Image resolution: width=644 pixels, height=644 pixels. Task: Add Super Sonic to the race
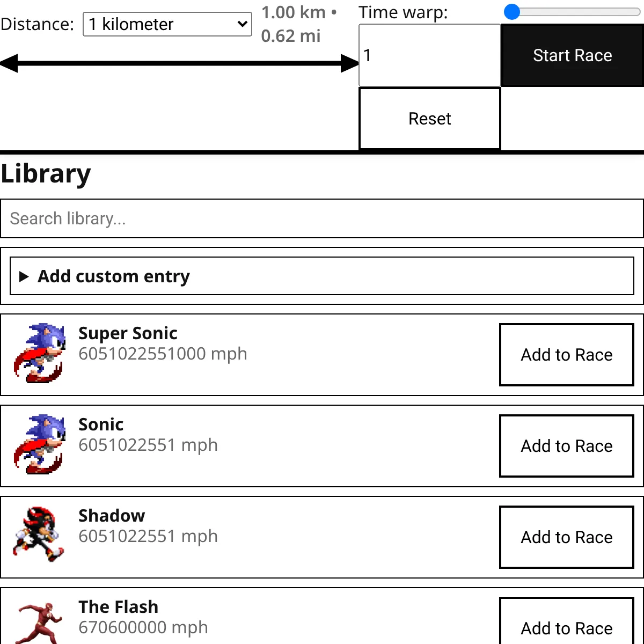point(567,355)
